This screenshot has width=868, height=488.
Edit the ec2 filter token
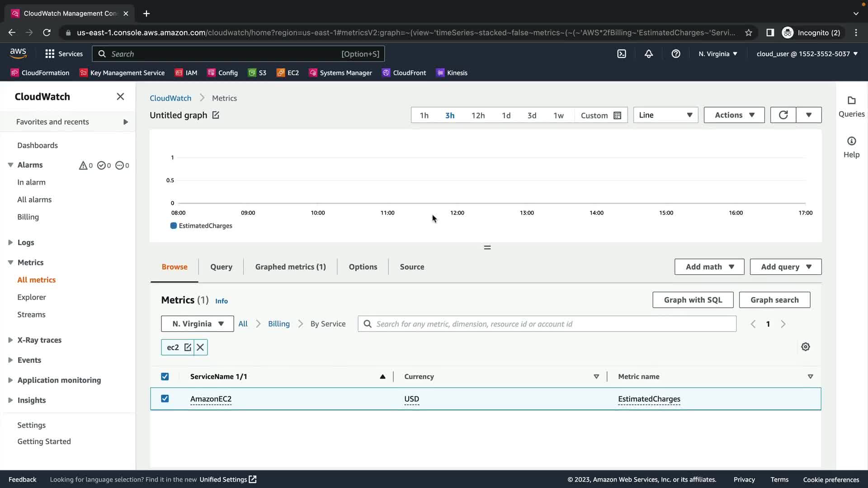188,347
